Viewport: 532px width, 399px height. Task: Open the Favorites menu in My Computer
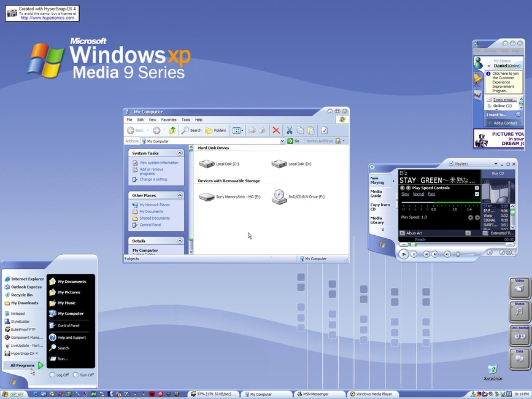tap(169, 120)
